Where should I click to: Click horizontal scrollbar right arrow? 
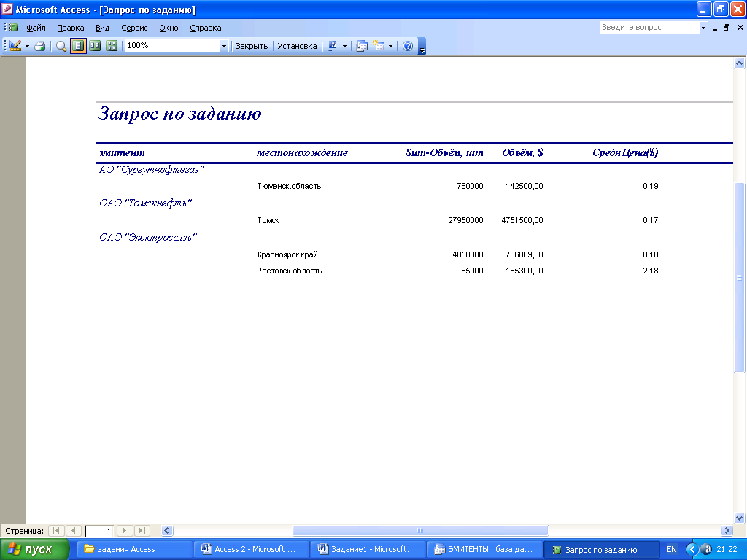pos(727,531)
